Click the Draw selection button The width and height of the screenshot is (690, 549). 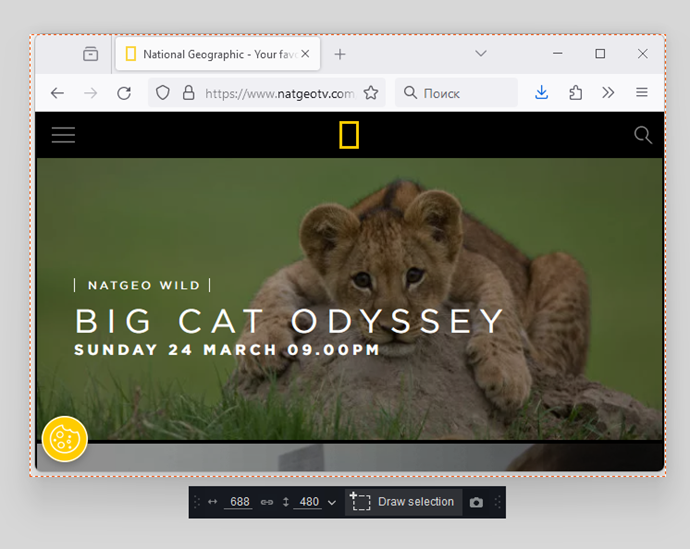(404, 502)
